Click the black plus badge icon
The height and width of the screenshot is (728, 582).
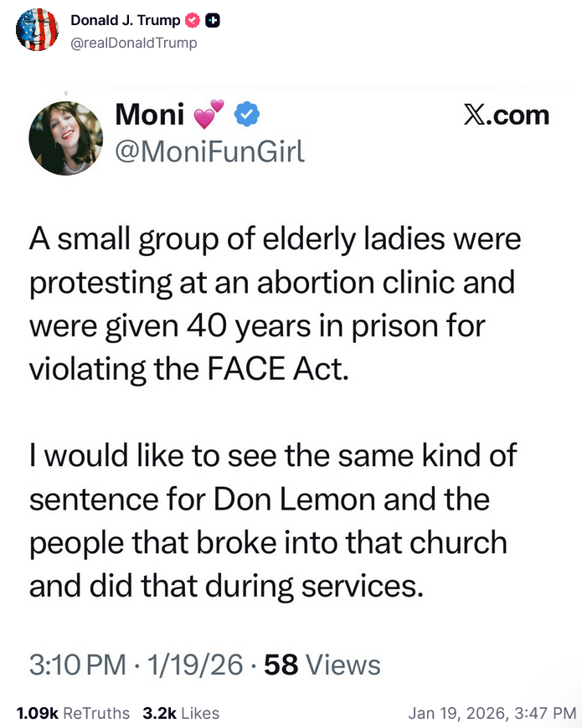click(x=212, y=21)
